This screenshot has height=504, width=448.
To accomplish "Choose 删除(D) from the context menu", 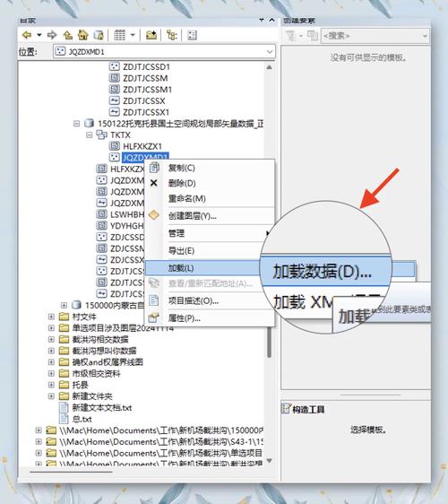I will point(210,183).
